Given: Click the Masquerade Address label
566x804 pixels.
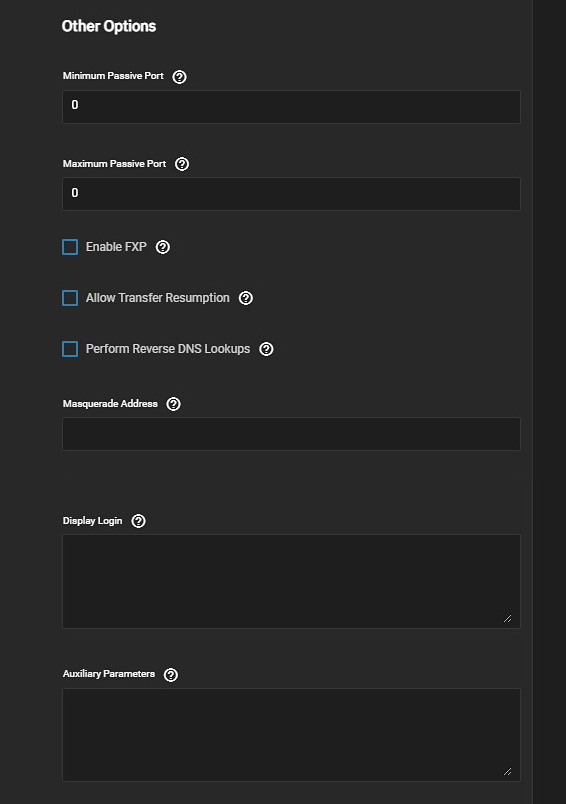Looking at the screenshot, I should point(110,404).
